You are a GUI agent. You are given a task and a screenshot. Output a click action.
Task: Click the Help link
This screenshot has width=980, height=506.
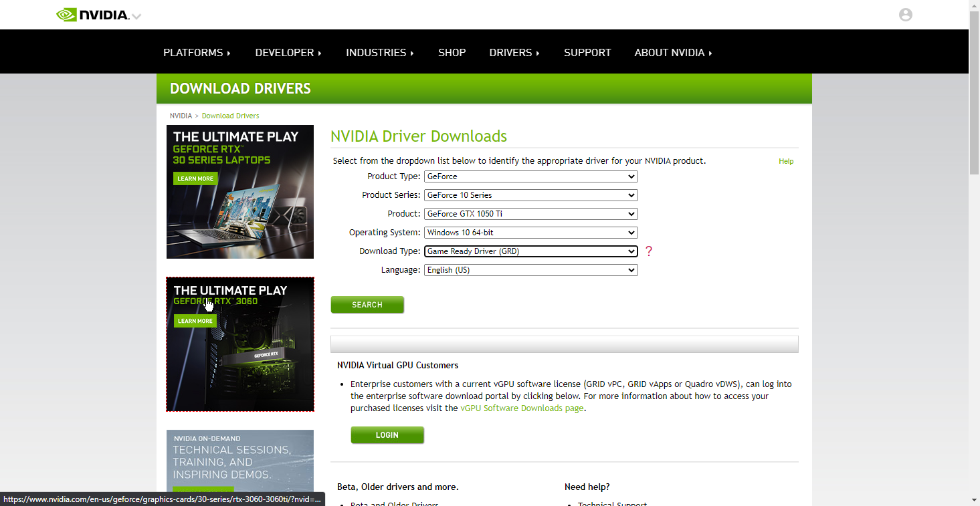pos(786,161)
